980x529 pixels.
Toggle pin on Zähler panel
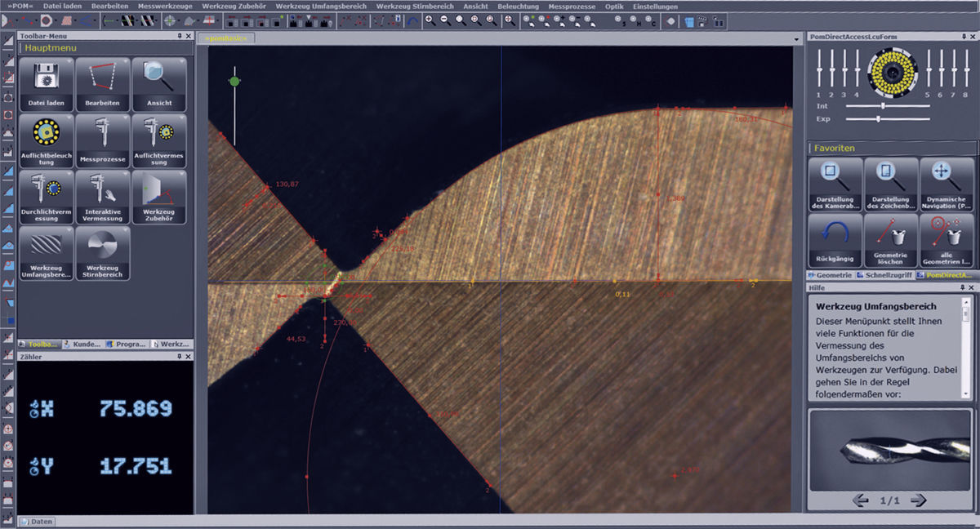click(179, 357)
